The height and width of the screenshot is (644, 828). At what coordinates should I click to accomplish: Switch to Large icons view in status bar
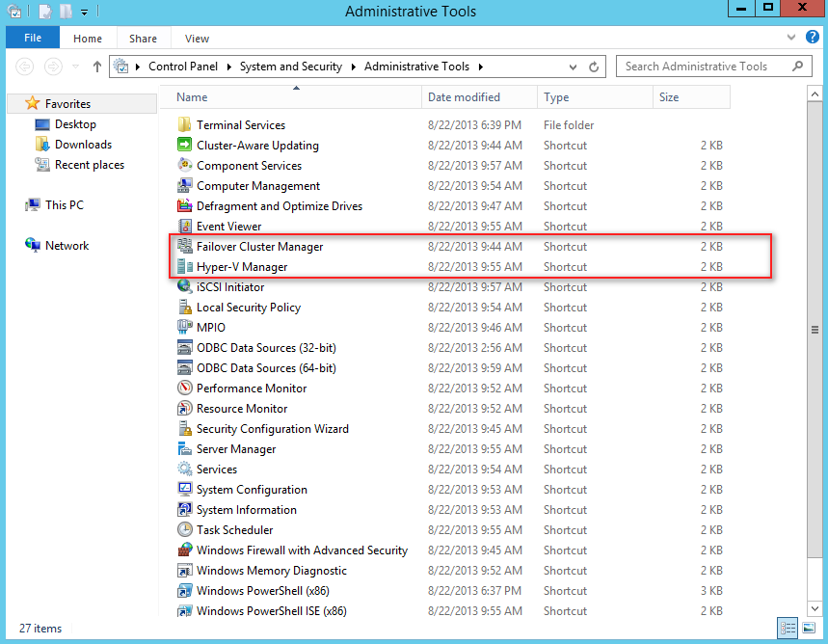point(809,629)
